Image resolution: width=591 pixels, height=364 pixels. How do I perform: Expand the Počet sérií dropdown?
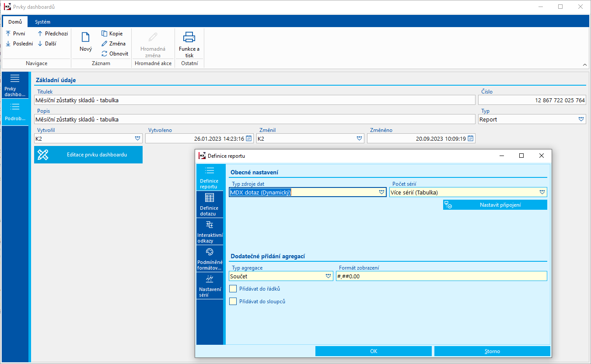pyautogui.click(x=542, y=192)
